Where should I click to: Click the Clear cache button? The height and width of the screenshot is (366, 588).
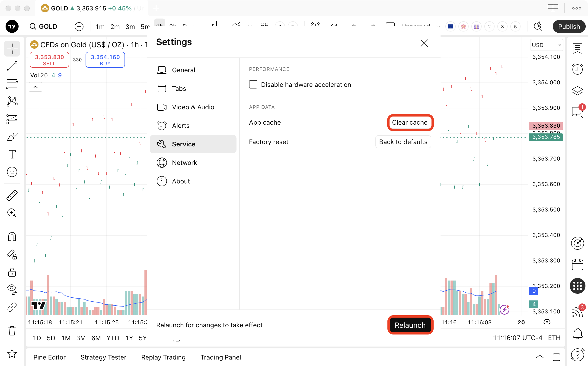(410, 123)
